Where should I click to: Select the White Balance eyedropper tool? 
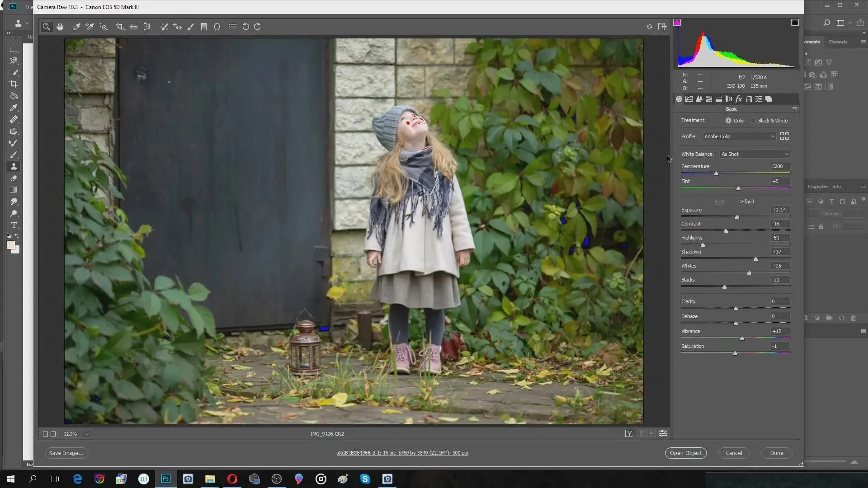coord(76,27)
